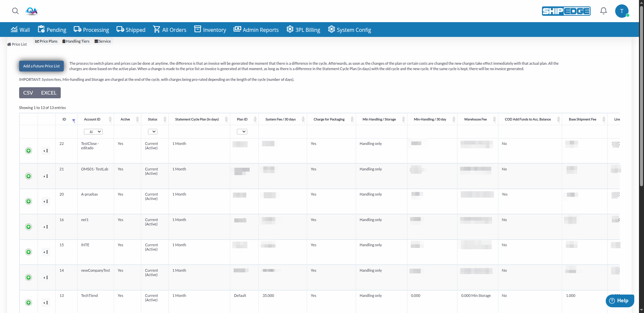
Task: Open the Status filter dropdown
Action: tap(153, 132)
